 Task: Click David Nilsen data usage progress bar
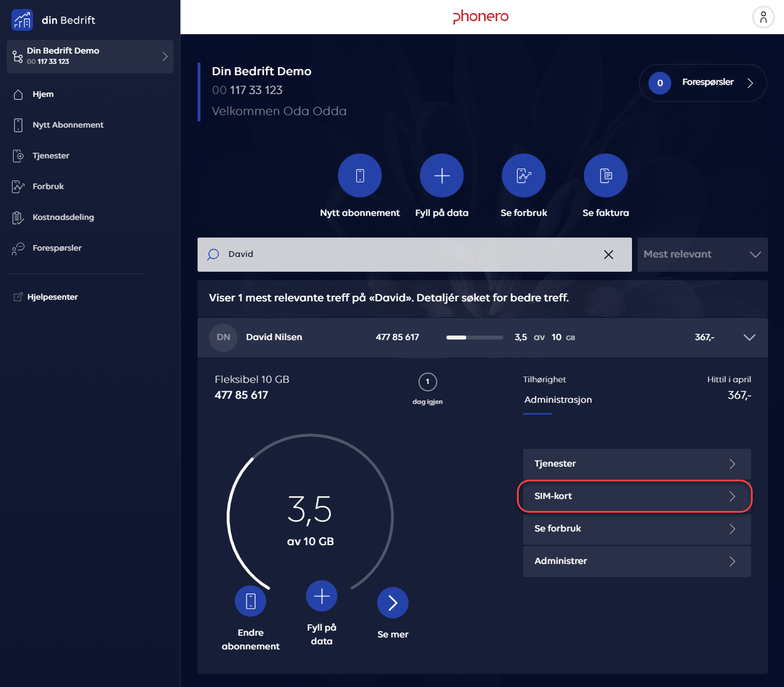(475, 338)
